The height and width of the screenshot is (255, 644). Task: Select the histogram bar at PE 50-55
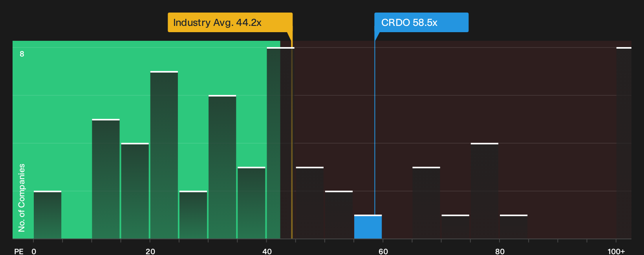(339, 215)
